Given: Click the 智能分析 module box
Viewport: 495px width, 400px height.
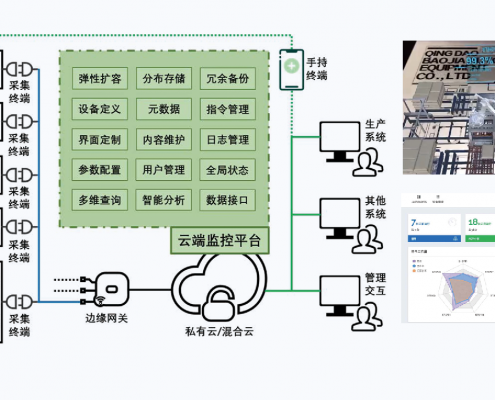Looking at the screenshot, I should (x=164, y=200).
